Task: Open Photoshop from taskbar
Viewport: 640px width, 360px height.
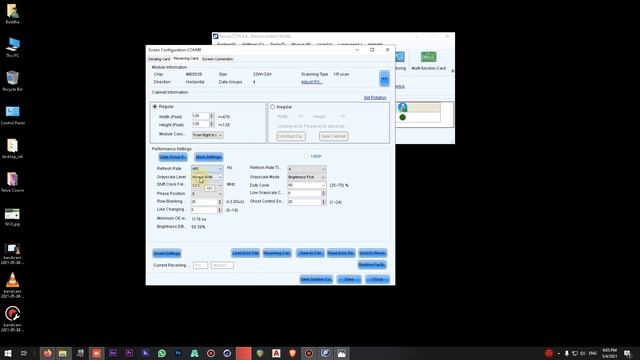Action: tap(178, 353)
